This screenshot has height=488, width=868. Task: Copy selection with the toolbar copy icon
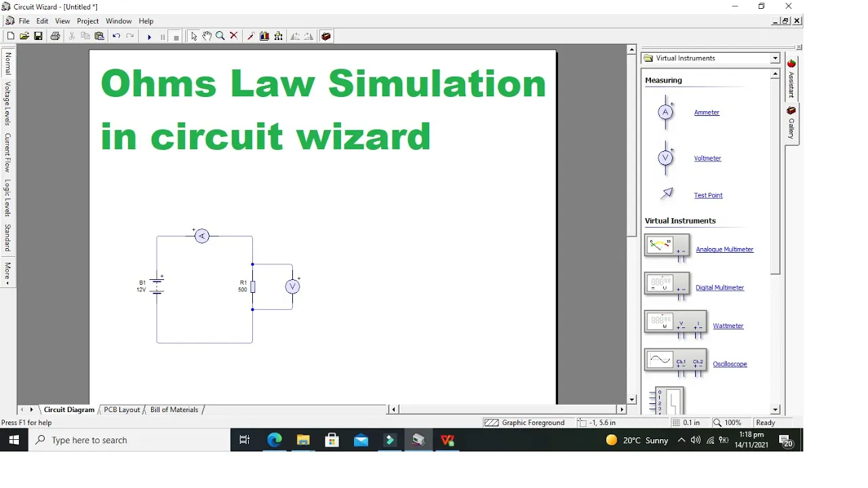[85, 37]
